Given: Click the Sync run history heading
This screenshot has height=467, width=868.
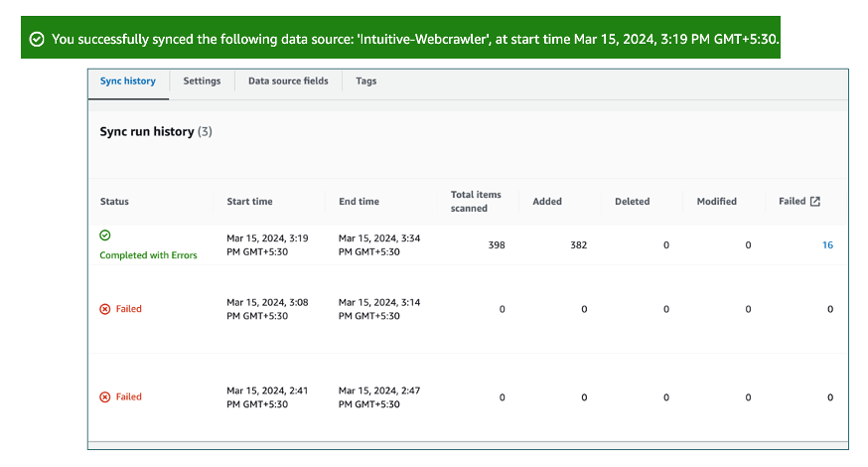Looking at the screenshot, I should tap(146, 131).
